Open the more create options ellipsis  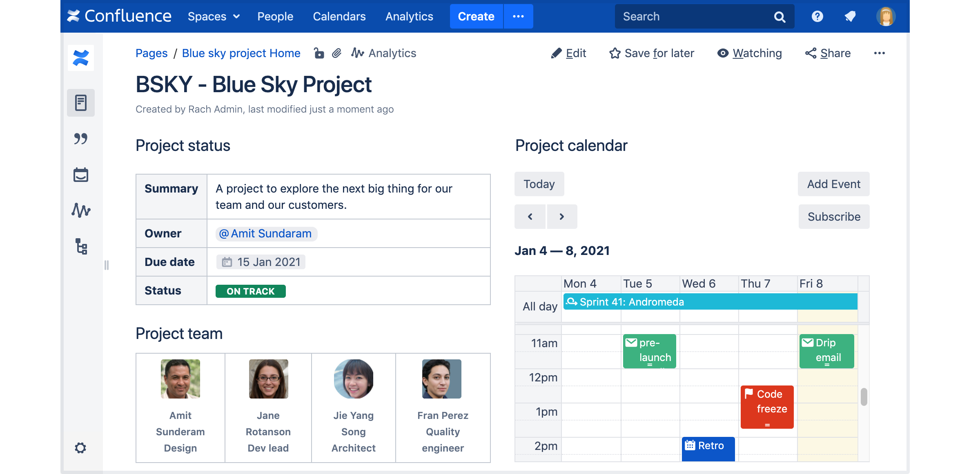pos(519,16)
